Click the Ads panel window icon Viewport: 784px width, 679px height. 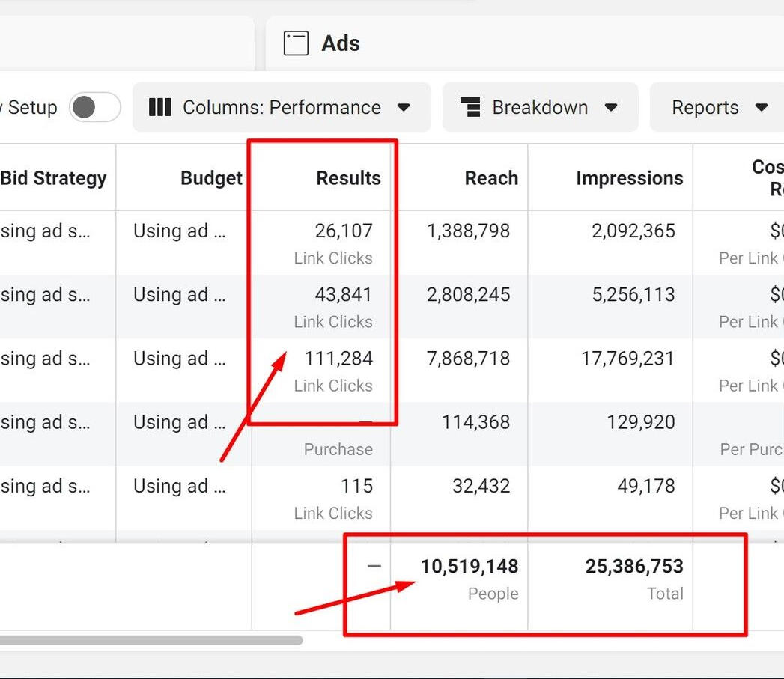coord(296,43)
